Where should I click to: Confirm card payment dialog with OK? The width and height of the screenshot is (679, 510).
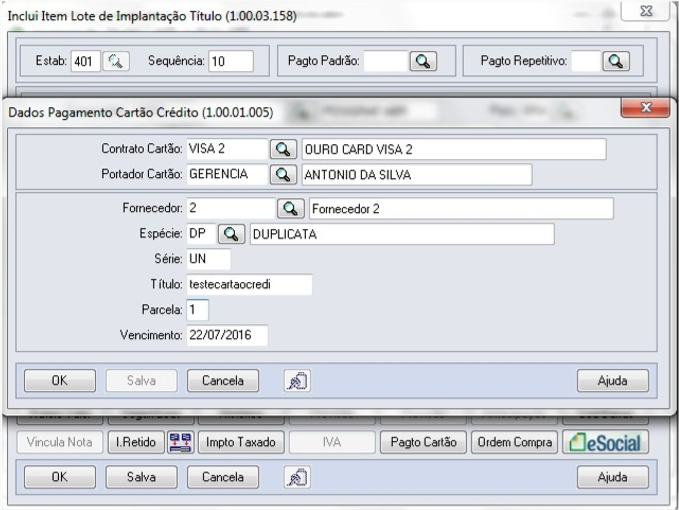pos(60,381)
